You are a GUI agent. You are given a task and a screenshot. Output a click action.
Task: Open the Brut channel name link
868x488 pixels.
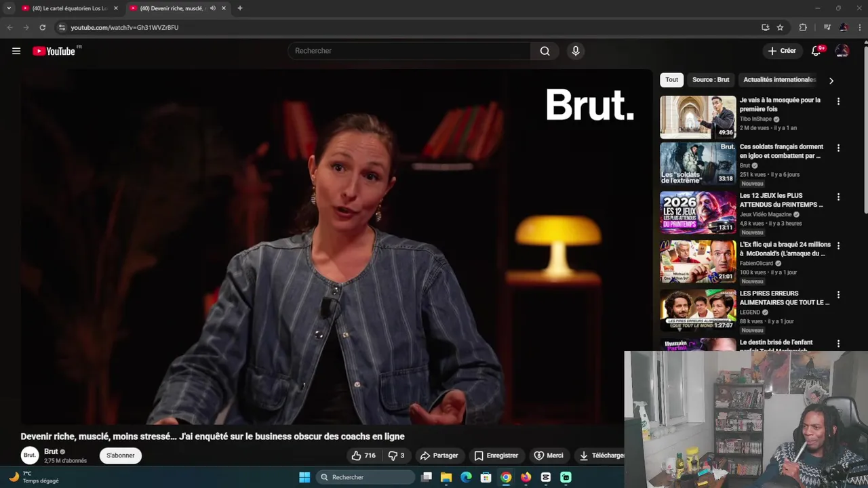51,451
